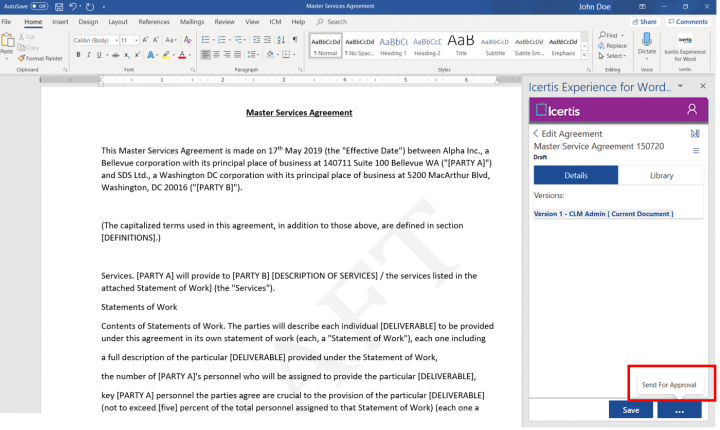Screen dimensions: 720x430
Task: Open the Icertis user profile icon
Action: [x=692, y=110]
